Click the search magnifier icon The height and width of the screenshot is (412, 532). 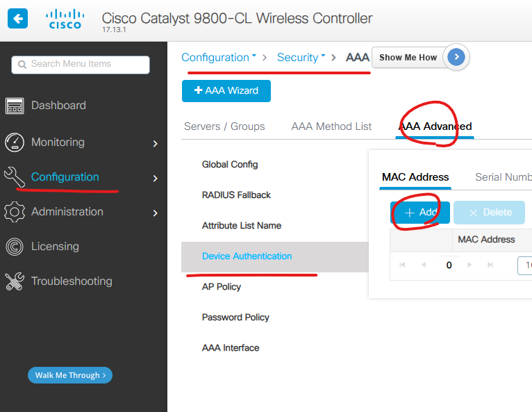pos(22,64)
